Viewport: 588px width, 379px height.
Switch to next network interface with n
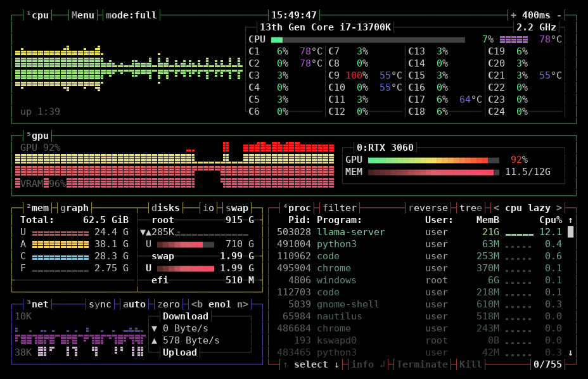(x=243, y=304)
